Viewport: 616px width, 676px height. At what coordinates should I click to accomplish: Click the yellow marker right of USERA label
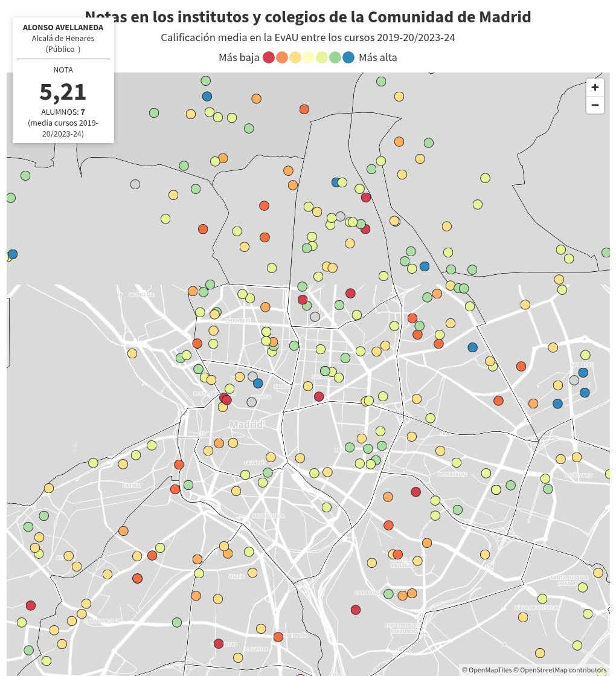tap(252, 573)
